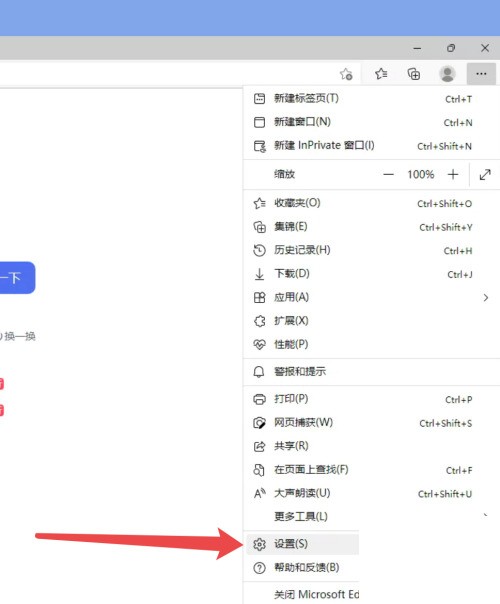
Task: Click the history clock icon
Action: [259, 250]
